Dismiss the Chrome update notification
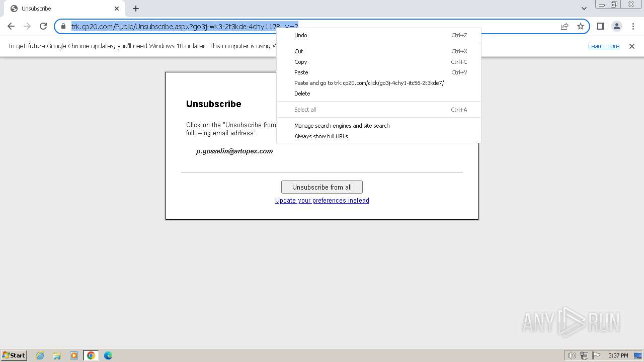The height and width of the screenshot is (362, 644). 632,46
